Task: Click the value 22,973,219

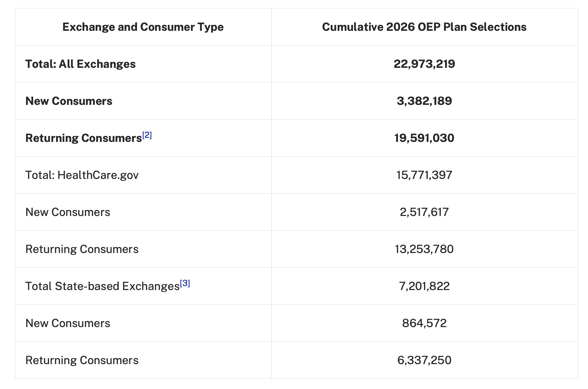Action: point(424,64)
